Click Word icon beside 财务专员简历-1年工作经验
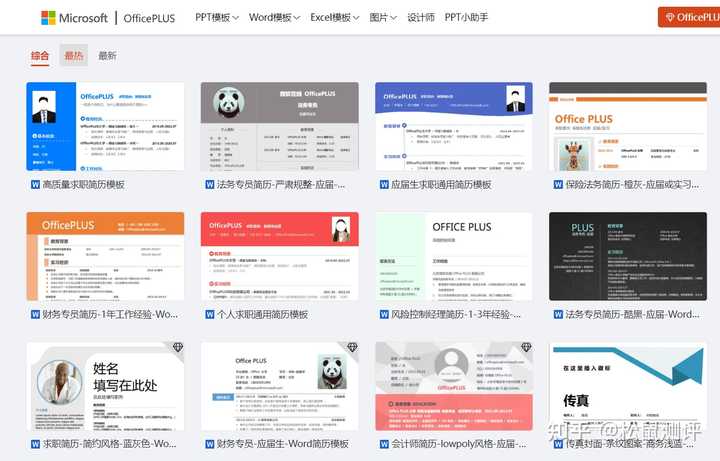The height and width of the screenshot is (461, 720). click(x=35, y=315)
